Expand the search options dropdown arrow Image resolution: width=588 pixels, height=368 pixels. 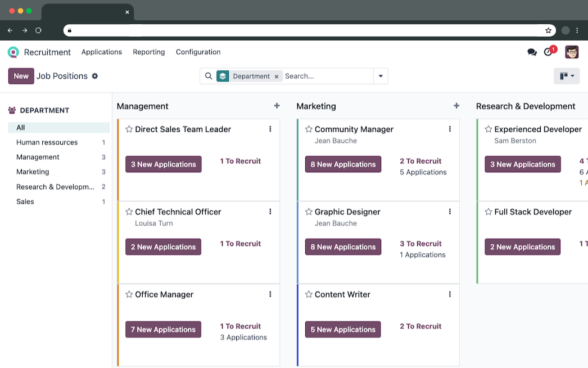coord(381,76)
